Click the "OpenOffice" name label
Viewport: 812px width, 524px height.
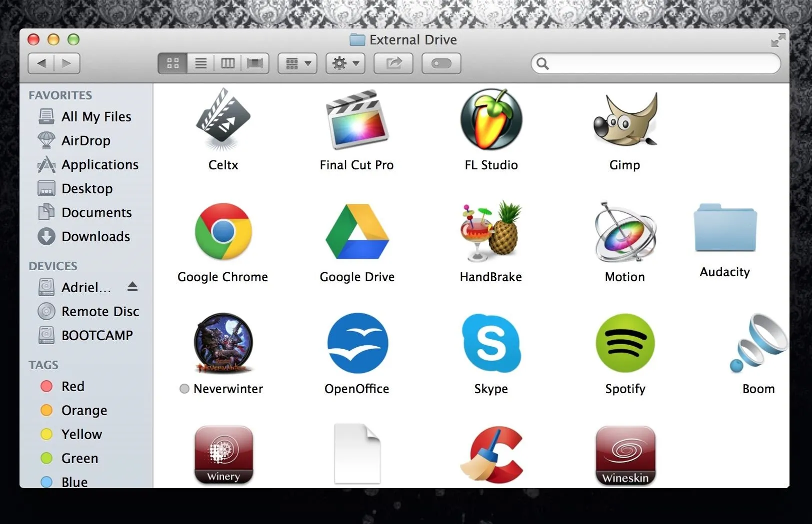[x=357, y=389]
